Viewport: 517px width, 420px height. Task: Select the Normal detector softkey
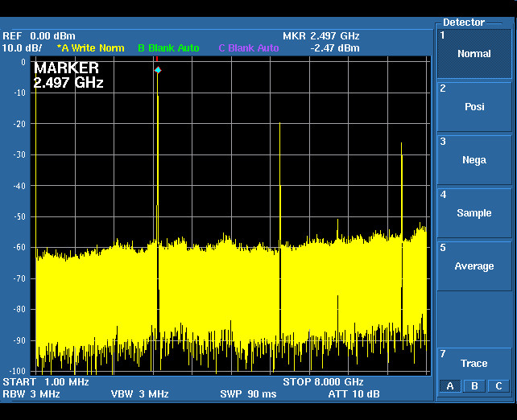(474, 54)
